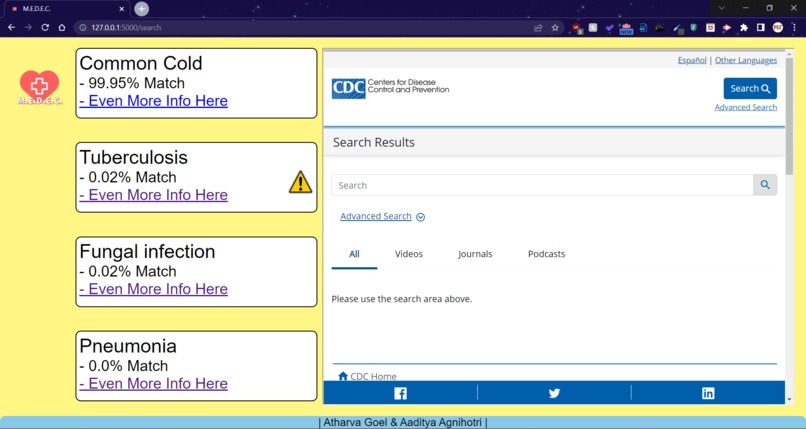Click the red arrow extension icon
The image size is (806, 429).
tap(727, 28)
